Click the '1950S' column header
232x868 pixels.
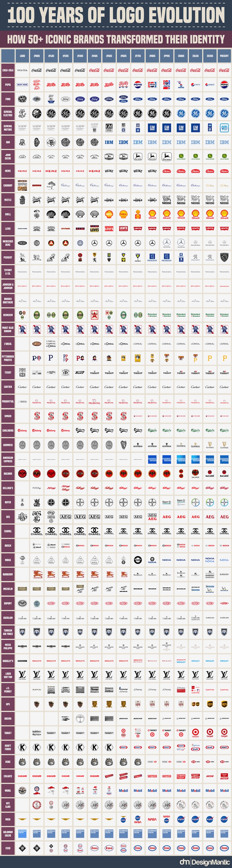coord(109,56)
